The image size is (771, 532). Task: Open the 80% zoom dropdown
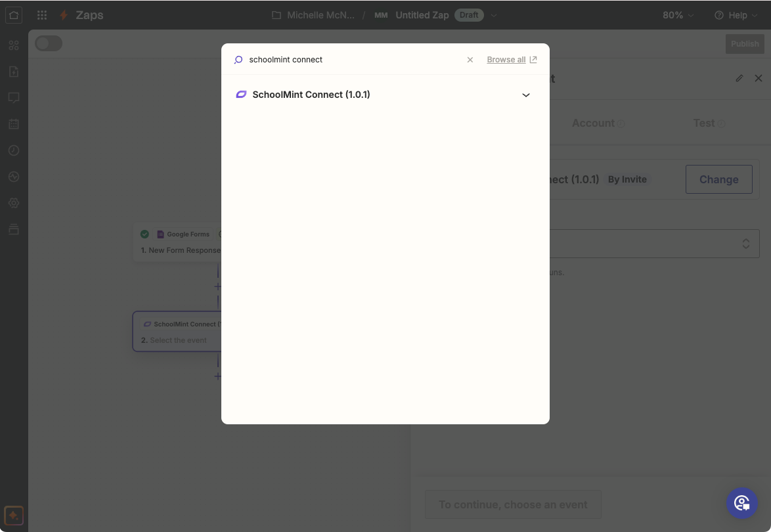(x=678, y=15)
